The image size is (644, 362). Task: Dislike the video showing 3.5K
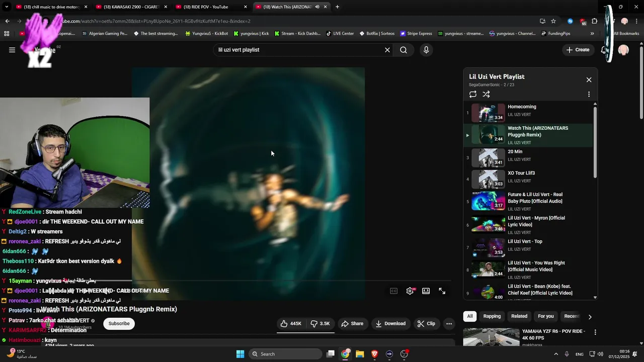click(320, 324)
